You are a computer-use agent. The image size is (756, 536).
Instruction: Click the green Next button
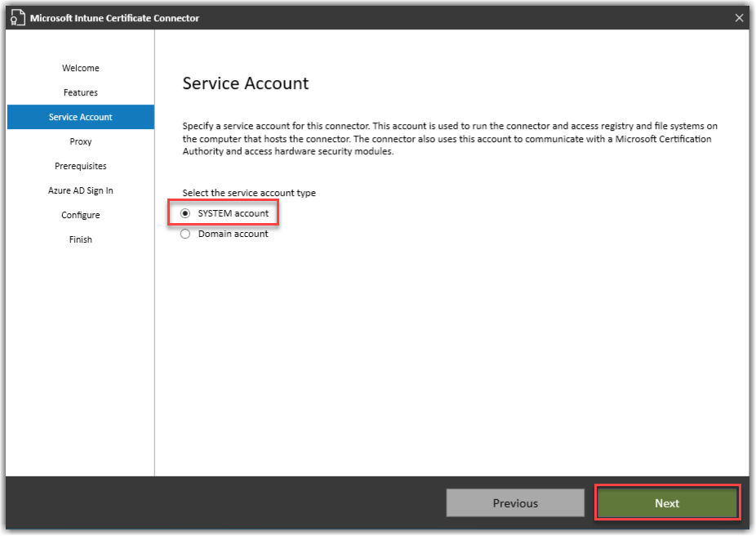pyautogui.click(x=667, y=503)
